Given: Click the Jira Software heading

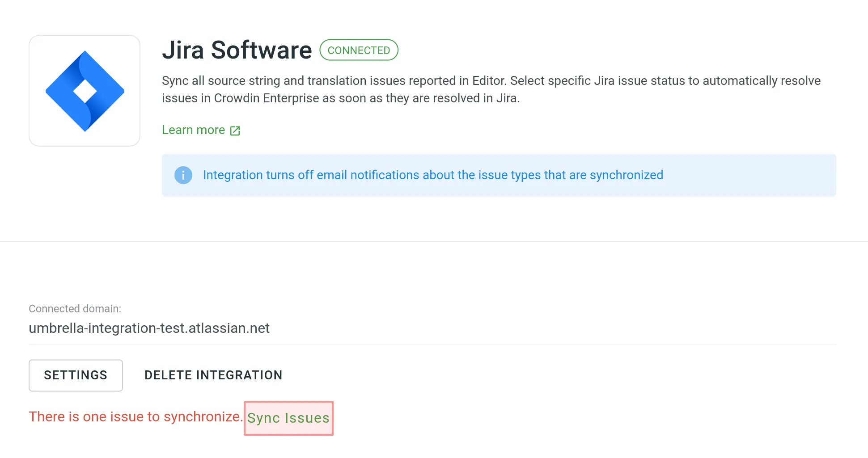Looking at the screenshot, I should [x=237, y=50].
